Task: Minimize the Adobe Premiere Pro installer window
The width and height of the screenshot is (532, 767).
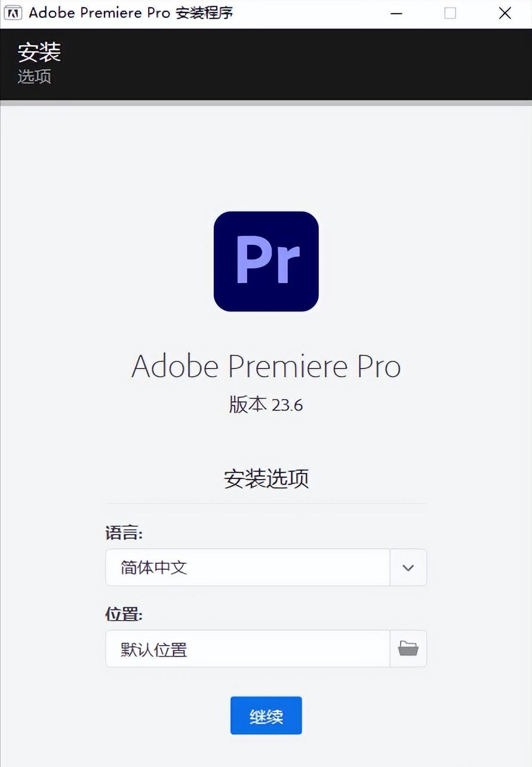Action: coord(396,12)
